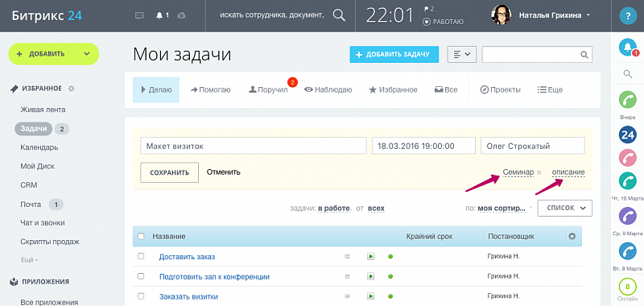Click the deadline field 18.03.2016 19:00:00
This screenshot has height=306, width=644.
[423, 146]
